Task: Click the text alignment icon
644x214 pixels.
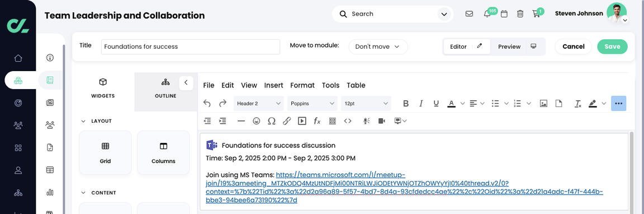Action: coord(473,103)
